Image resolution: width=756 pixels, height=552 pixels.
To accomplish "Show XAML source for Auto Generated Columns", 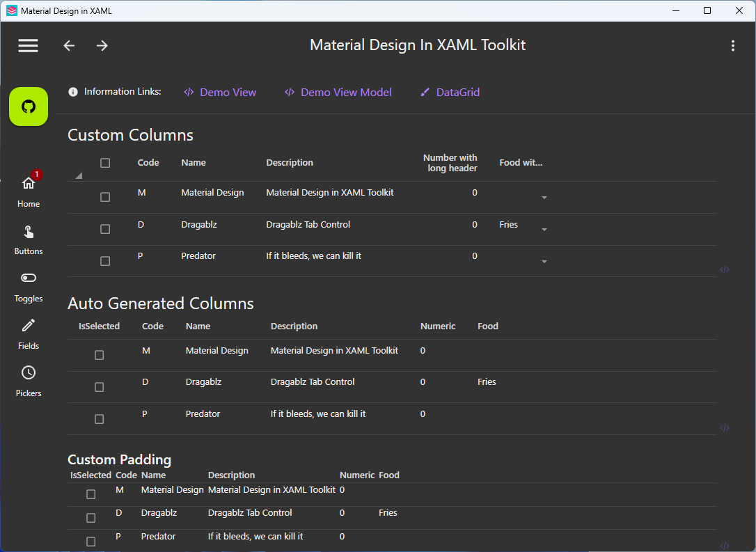I will click(x=724, y=427).
